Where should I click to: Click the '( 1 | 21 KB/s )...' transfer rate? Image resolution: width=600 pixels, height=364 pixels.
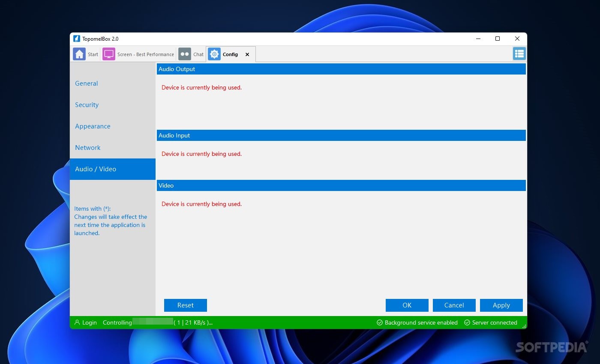coord(193,322)
